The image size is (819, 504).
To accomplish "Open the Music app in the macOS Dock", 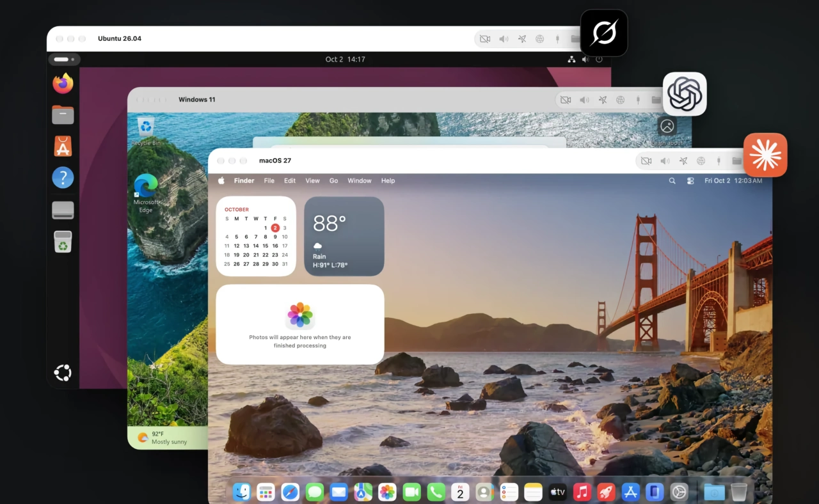I will coord(582,491).
